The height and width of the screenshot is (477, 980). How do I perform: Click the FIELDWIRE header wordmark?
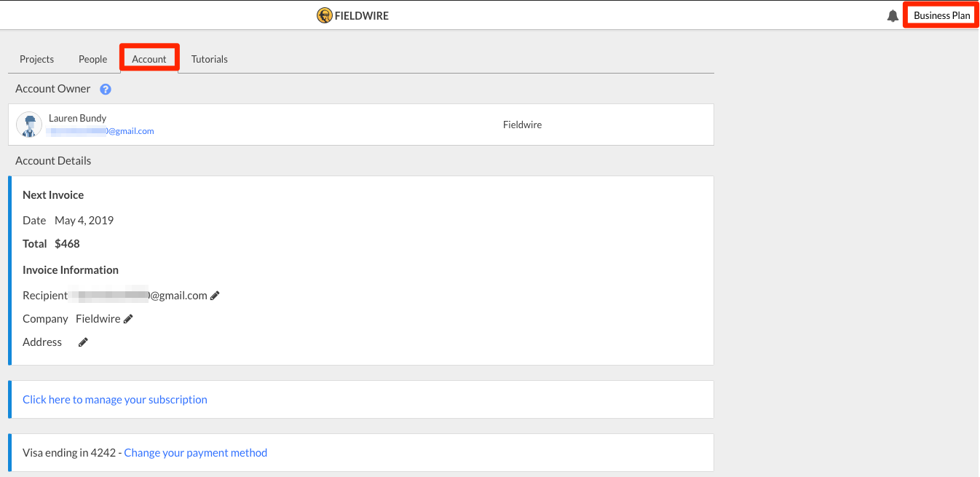(x=362, y=15)
